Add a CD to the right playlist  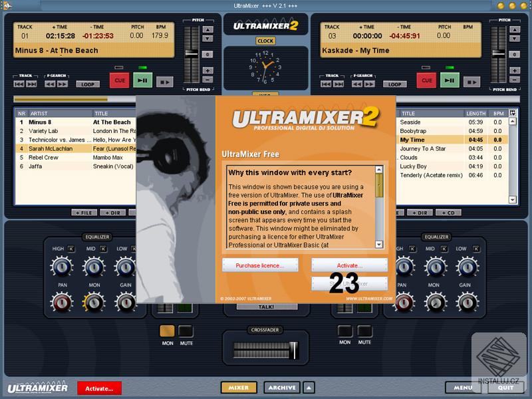pos(448,213)
